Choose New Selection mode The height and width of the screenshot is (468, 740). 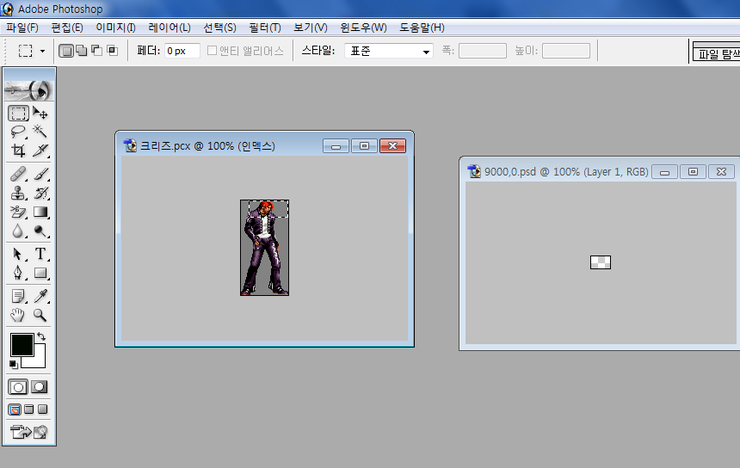point(67,51)
